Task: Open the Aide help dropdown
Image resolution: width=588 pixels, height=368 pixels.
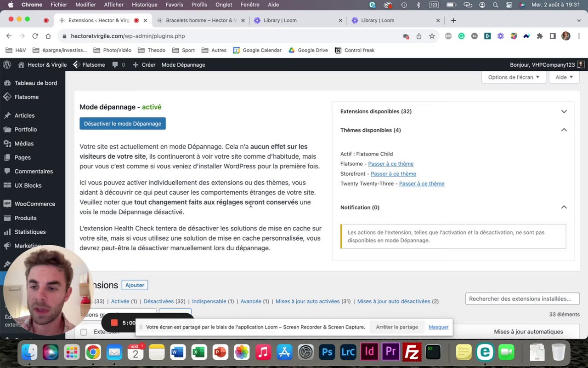Action: pyautogui.click(x=564, y=77)
